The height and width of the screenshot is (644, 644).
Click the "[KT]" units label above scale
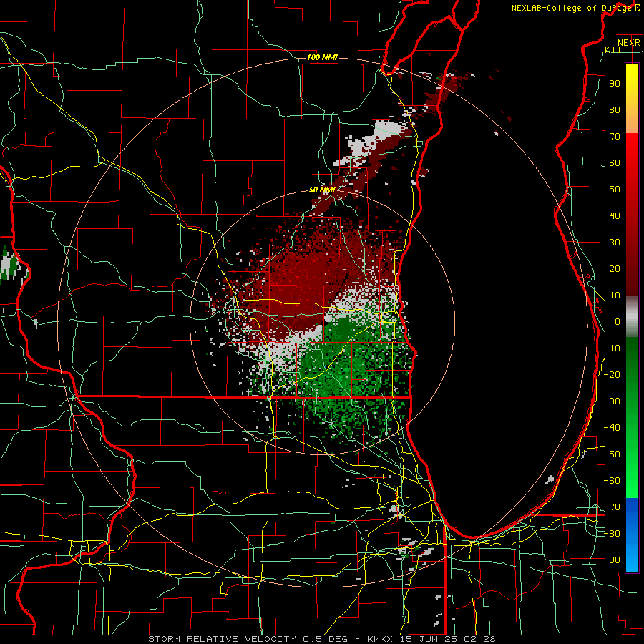click(x=611, y=49)
